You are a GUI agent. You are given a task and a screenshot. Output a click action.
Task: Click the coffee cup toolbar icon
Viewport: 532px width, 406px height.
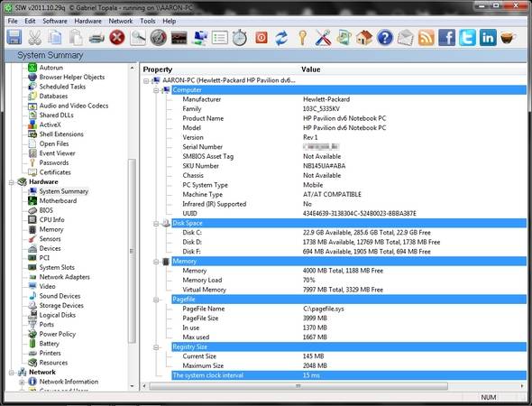click(x=509, y=37)
